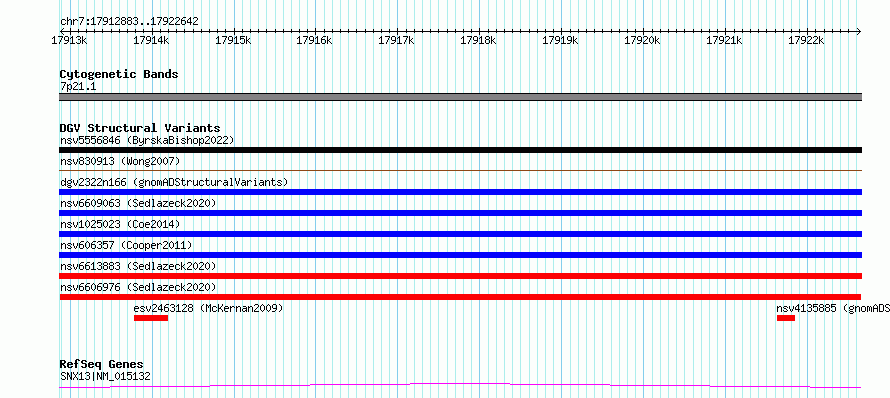Select the red nsv6613883 variant bar
The height and width of the screenshot is (398, 890).
[460, 276]
